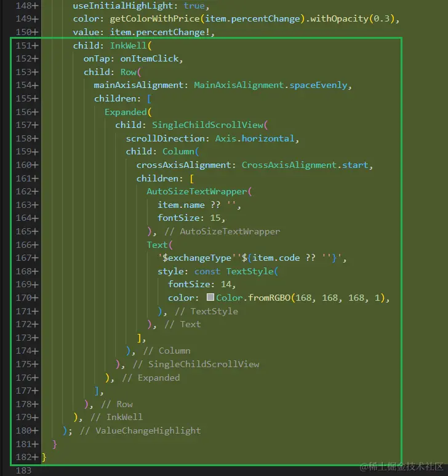448x476 pixels.
Task: Click 'item.percentChange!' on line 150
Action: point(160,32)
